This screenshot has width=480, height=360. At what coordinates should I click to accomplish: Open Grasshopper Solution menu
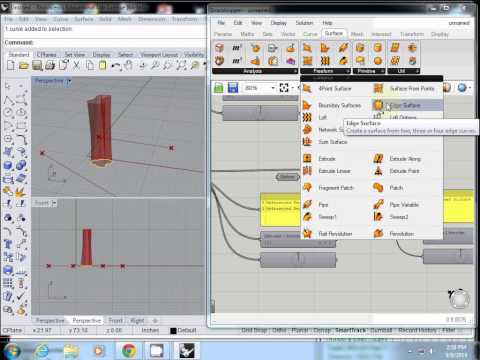point(304,23)
